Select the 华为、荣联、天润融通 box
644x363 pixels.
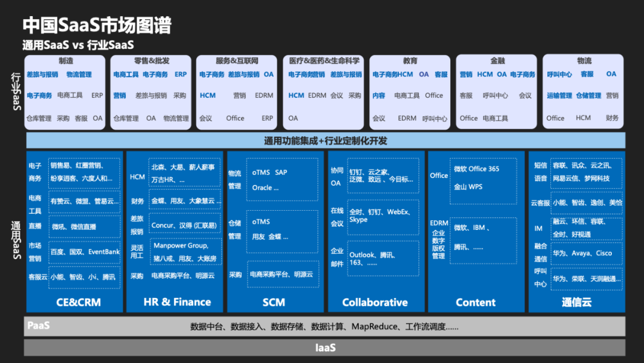(x=587, y=279)
